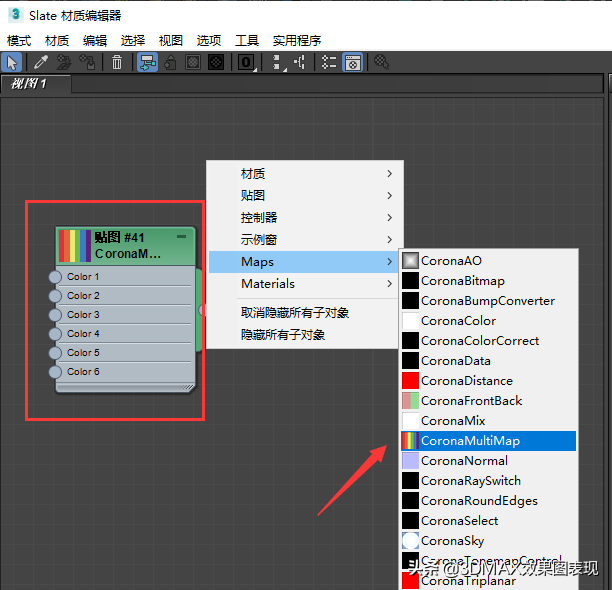This screenshot has width=612, height=590.
Task: Select CoronaSky map entry
Action: [488, 541]
